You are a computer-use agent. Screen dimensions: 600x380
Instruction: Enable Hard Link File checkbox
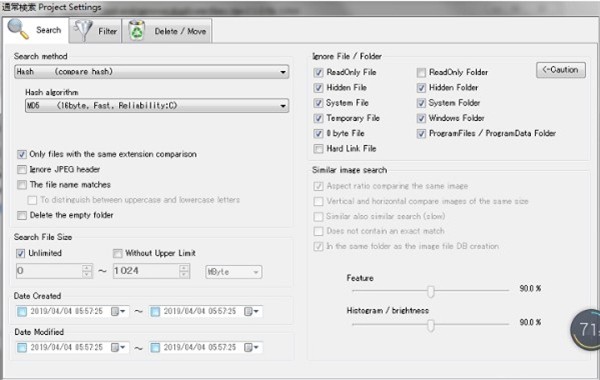[318, 149]
